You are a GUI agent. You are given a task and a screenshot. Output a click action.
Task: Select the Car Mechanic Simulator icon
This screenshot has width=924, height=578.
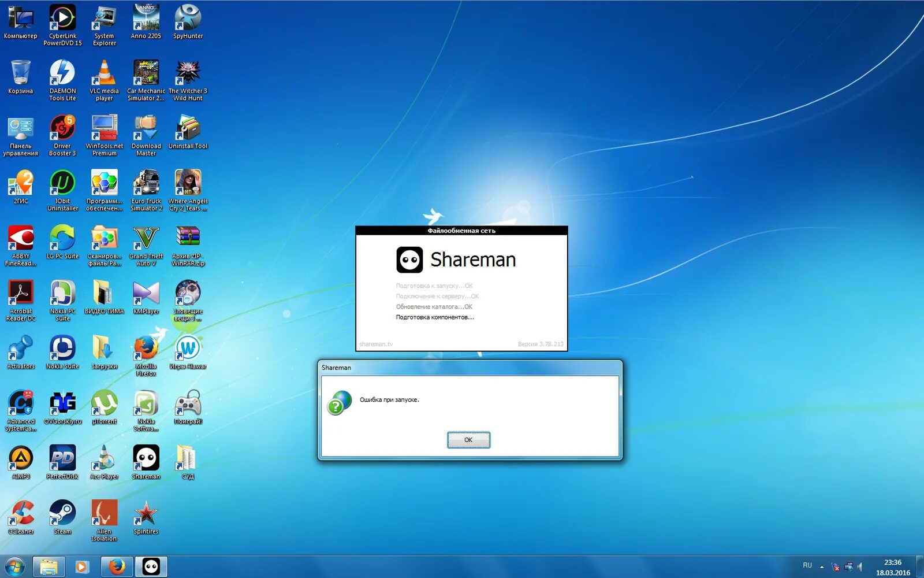(146, 80)
